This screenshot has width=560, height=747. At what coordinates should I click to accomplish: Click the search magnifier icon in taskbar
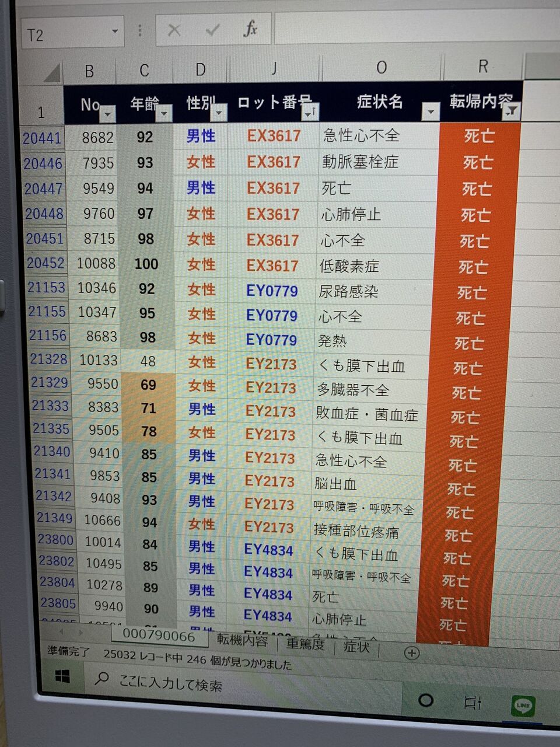tap(102, 678)
